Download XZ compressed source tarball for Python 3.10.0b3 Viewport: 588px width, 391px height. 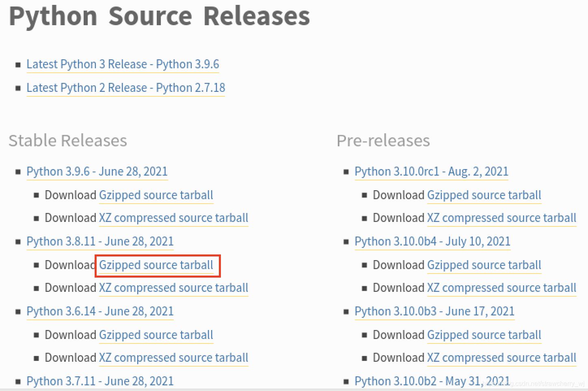click(x=502, y=358)
